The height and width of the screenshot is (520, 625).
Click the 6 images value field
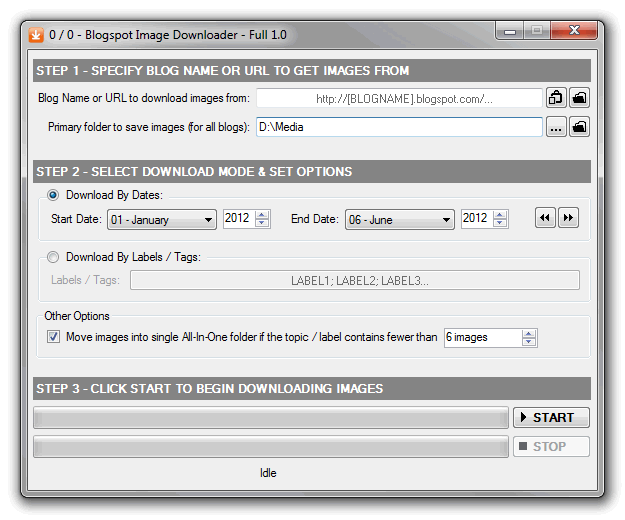click(483, 338)
